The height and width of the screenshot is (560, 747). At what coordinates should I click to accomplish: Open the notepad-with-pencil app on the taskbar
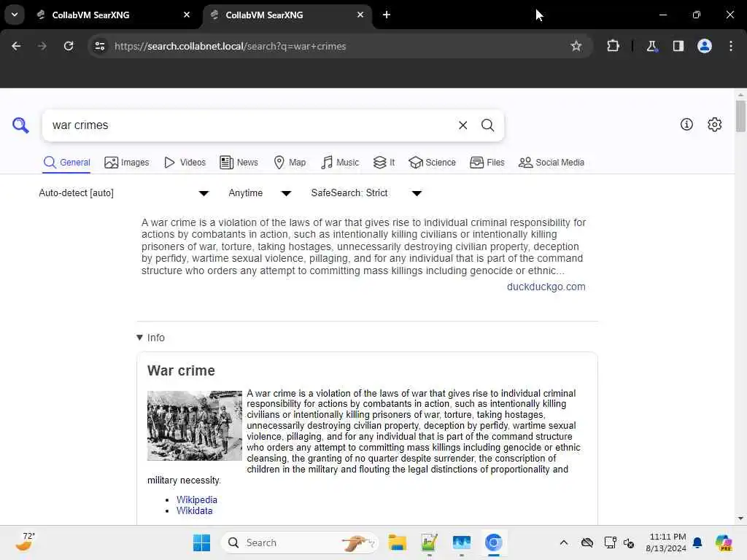coord(429,542)
